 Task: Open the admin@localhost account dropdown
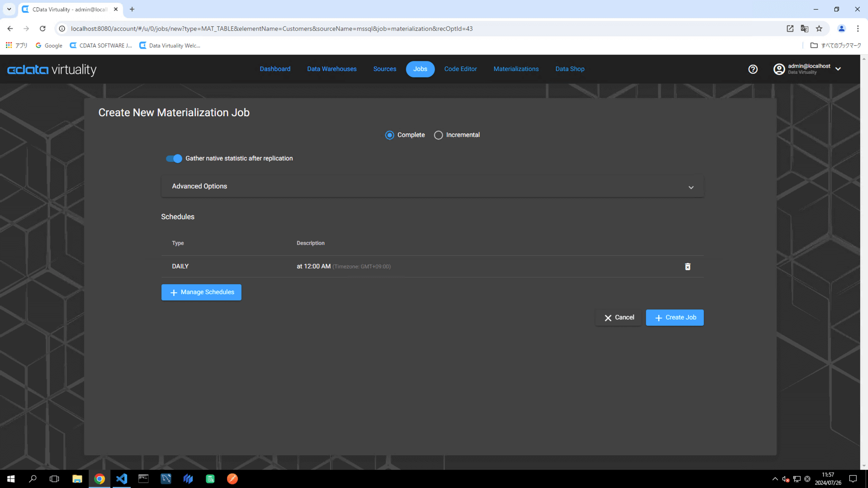click(x=838, y=69)
